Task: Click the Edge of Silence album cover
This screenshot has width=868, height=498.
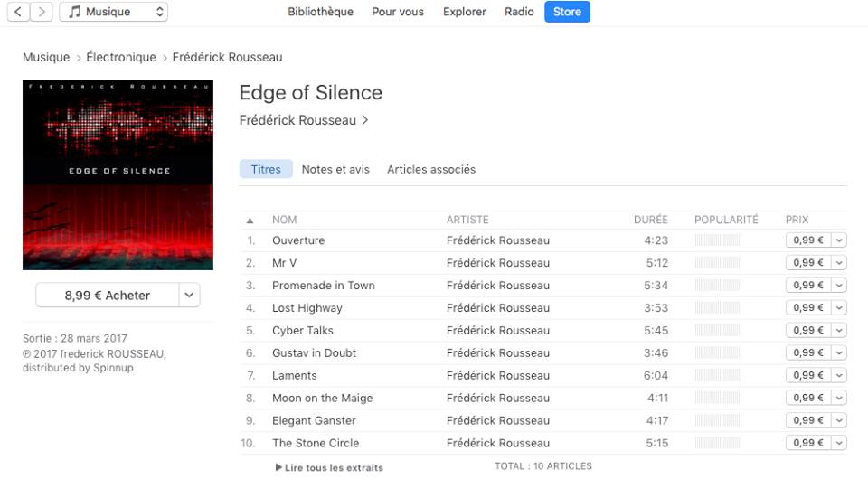Action: pos(118,174)
